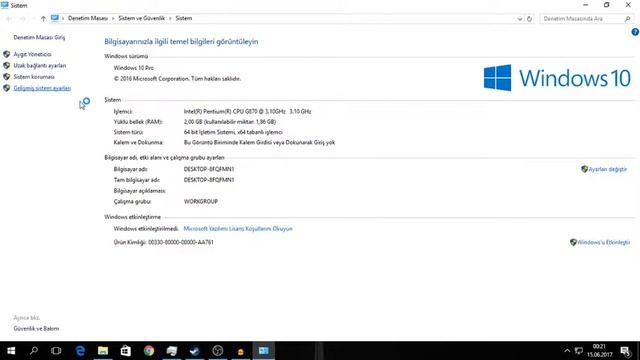Viewport: 640px width, 360px height.
Task: Open Sistem koruması
Action: point(33,77)
